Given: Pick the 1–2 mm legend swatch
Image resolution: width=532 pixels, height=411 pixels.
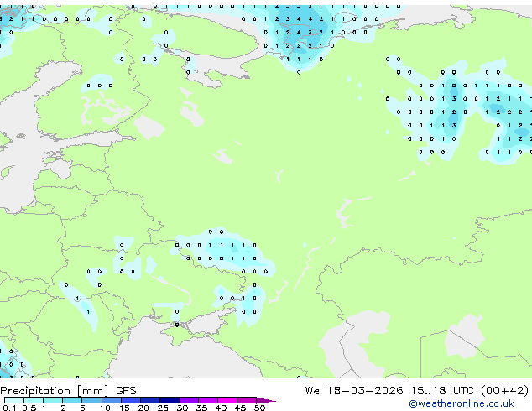Looking at the screenshot, I should pos(53,400).
